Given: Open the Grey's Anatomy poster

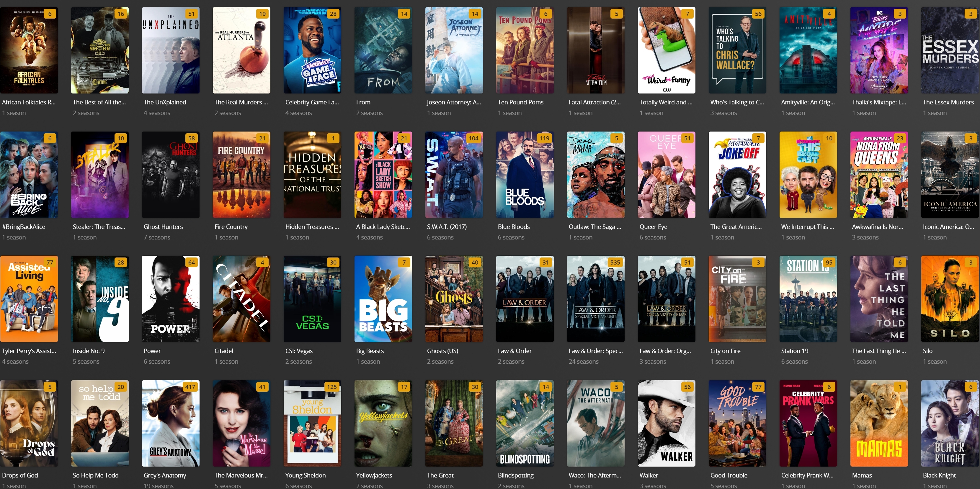Looking at the screenshot, I should pos(170,423).
